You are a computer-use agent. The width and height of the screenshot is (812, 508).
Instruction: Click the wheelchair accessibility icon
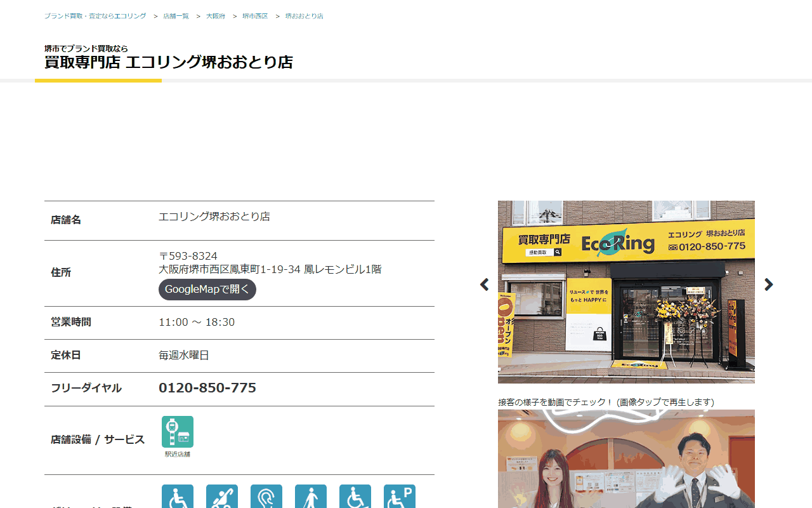178,497
